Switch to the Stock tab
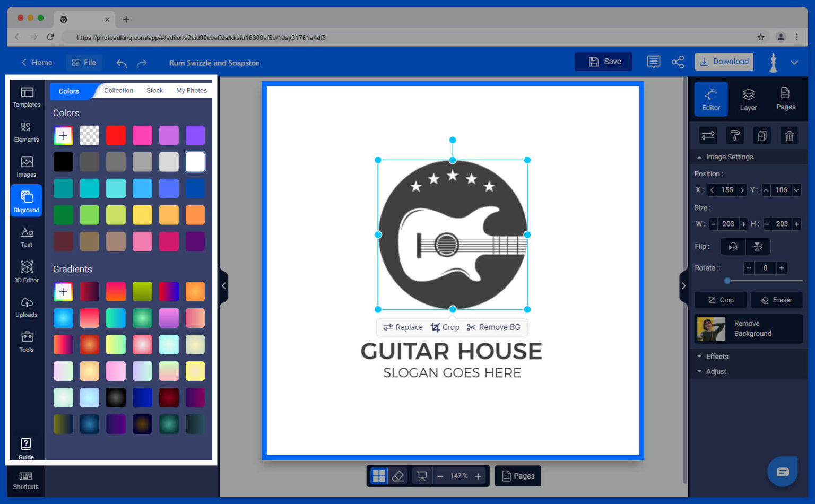 [x=154, y=90]
